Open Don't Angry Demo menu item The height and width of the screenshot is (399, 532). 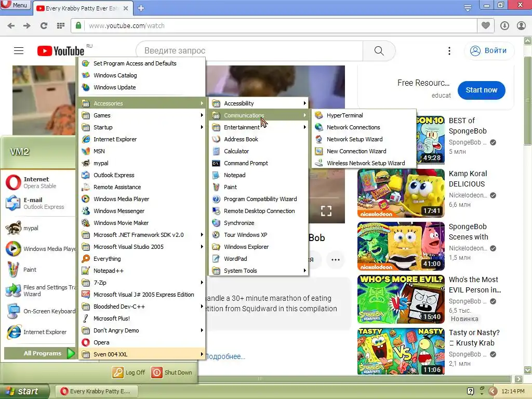(142, 330)
